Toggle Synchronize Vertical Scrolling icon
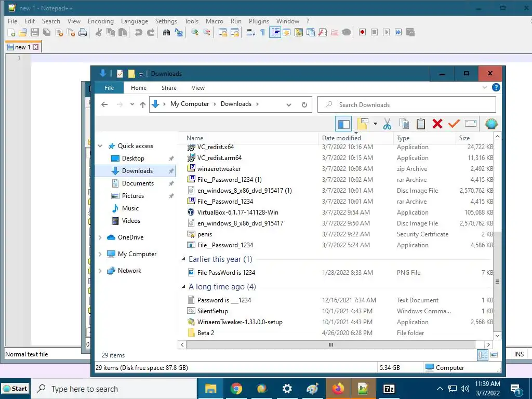 coord(223,32)
